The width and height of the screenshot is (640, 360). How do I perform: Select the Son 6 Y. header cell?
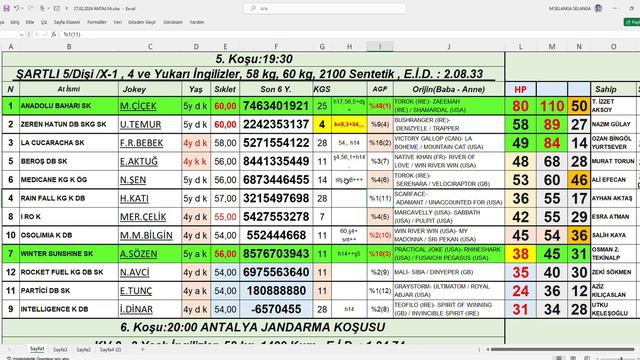(x=276, y=89)
